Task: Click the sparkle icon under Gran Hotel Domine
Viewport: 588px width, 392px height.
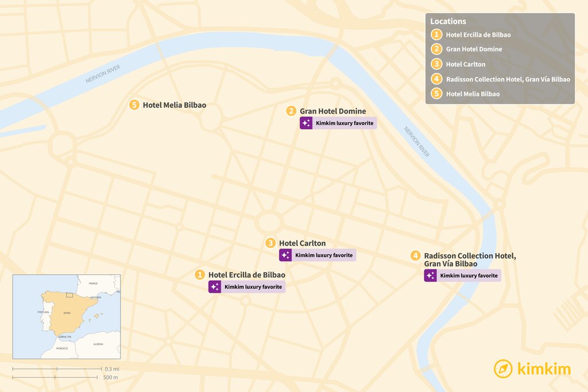Action: [306, 123]
